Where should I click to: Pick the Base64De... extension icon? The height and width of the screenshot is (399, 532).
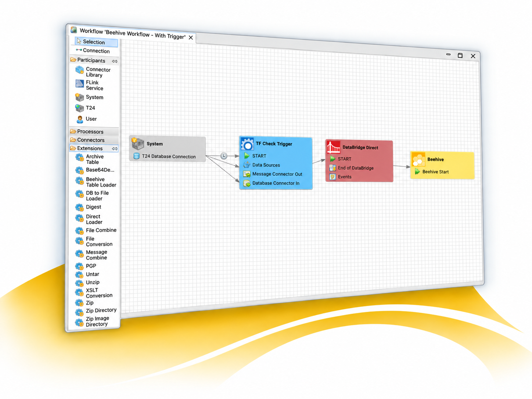(x=80, y=170)
